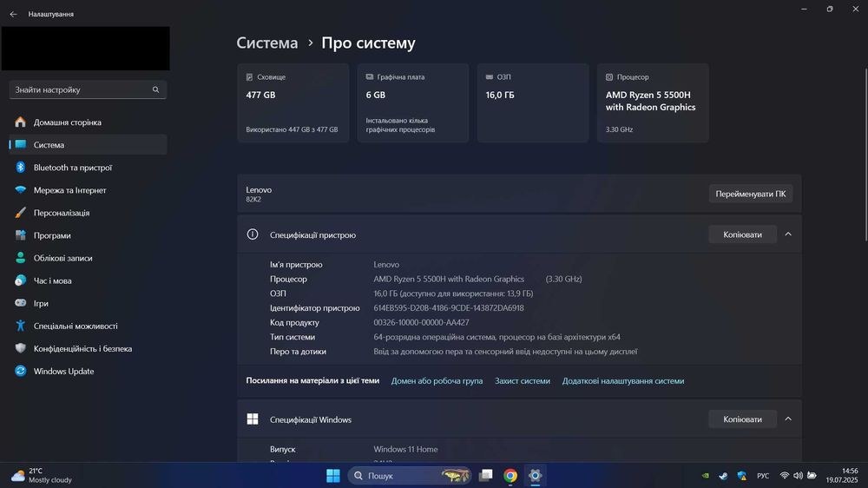Image resolution: width=868 pixels, height=488 pixels.
Task: Click the vertical scrollbar on the right
Action: 865,155
